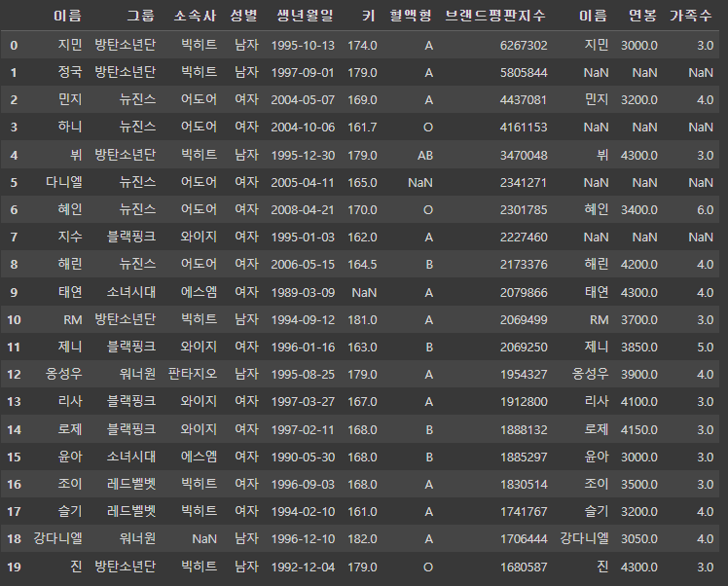Click birth date 1994-02-10
The height and width of the screenshot is (586, 728).
303,512
